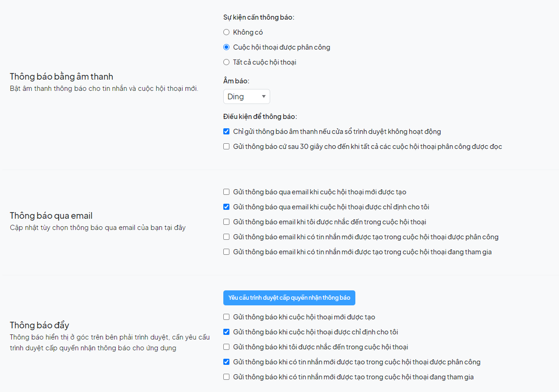This screenshot has height=392, width=559.
Task: Click "Yêu cầu trình duyệt cấp quyền nhận thông báo"
Action: click(289, 298)
